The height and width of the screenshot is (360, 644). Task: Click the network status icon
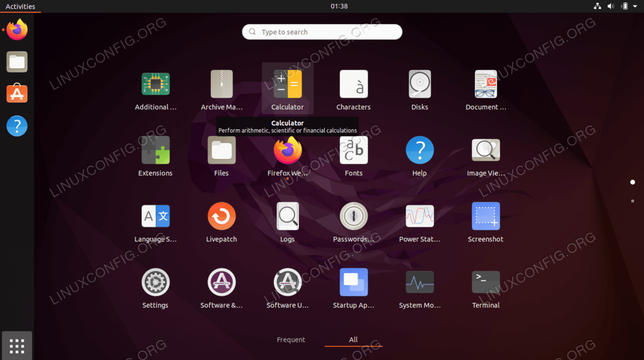point(597,6)
